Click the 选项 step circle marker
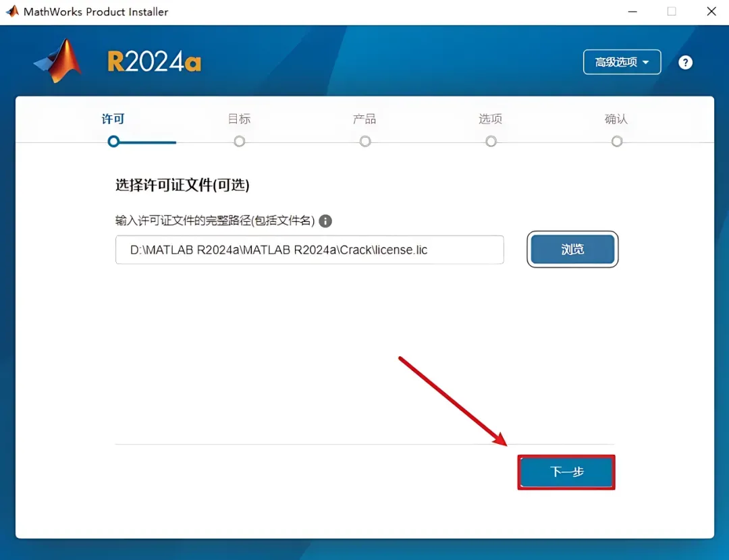 click(x=491, y=141)
